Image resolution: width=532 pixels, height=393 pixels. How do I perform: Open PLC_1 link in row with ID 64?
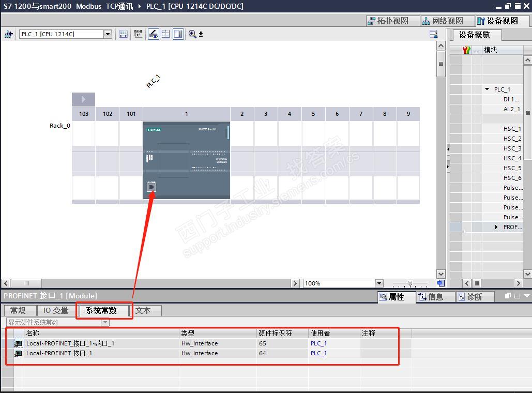318,353
